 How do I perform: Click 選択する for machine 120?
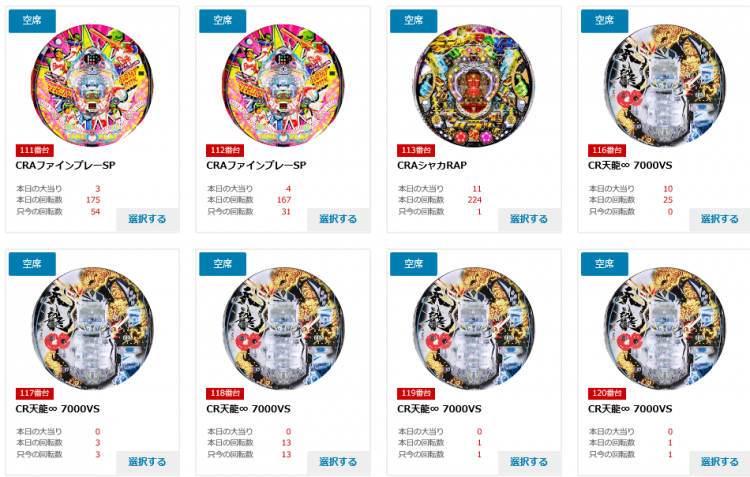point(719,462)
